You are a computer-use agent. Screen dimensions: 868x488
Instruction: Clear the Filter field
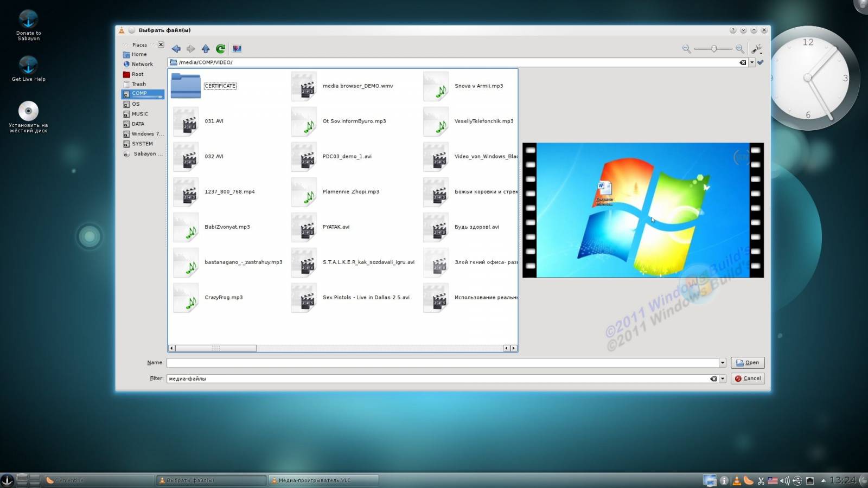click(713, 378)
